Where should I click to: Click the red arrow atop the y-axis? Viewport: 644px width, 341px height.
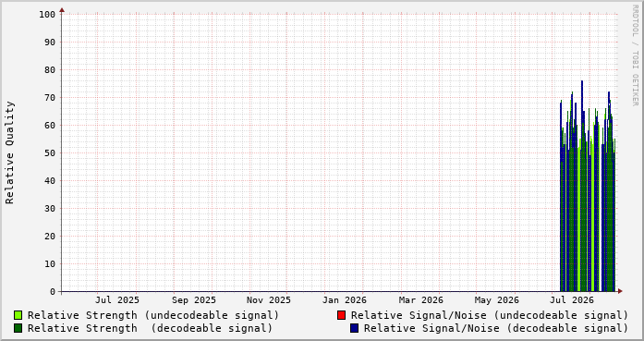pos(62,10)
